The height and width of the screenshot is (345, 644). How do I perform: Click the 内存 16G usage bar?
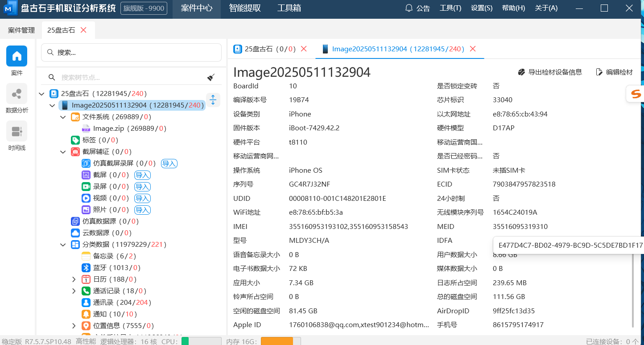coord(281,341)
